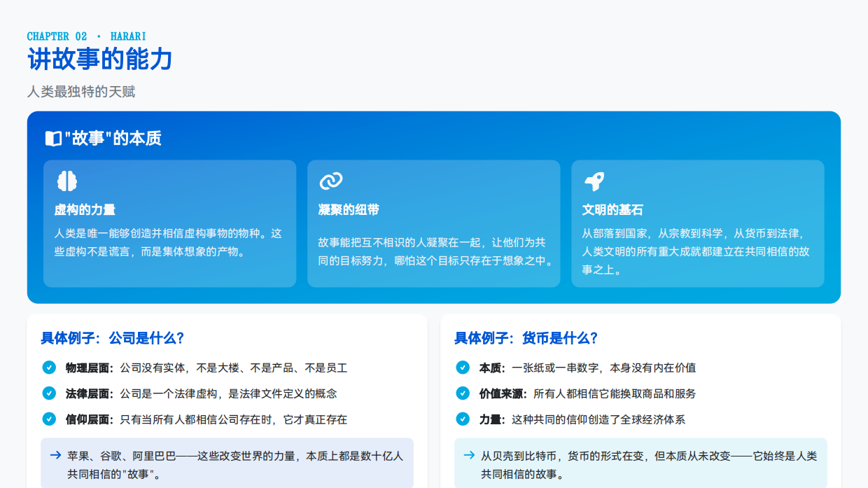Click the arrow icon in the 苹果、谷歌 callout
Screen dimensions: 868x488
pos(55,454)
